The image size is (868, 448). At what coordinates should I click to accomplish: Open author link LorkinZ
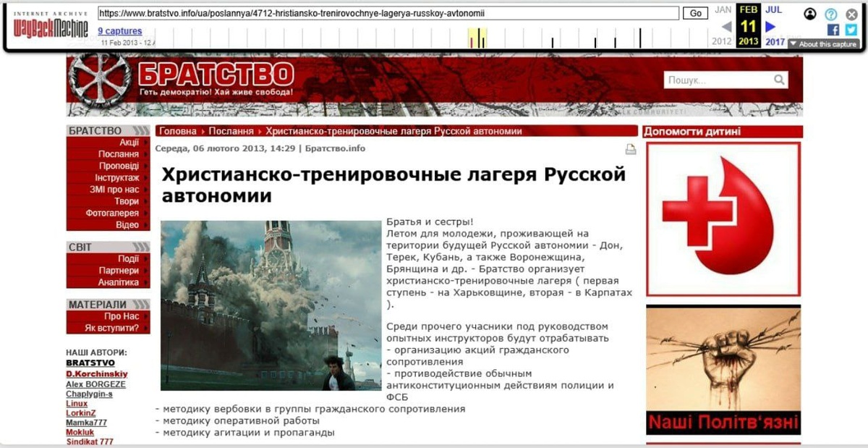80,413
